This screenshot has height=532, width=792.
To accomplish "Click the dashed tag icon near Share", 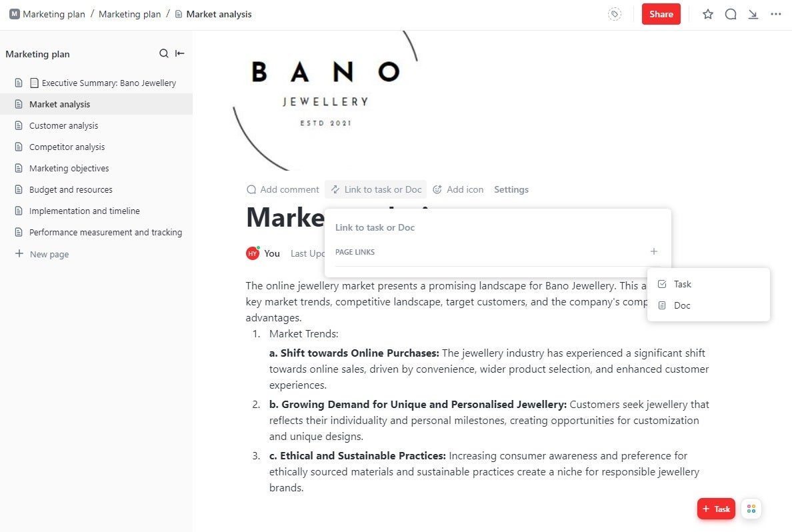I will pyautogui.click(x=614, y=13).
